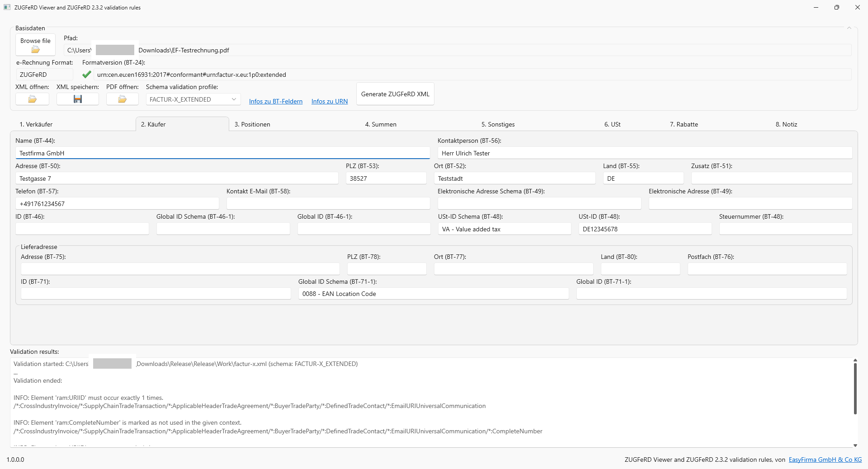
Task: Click the INFO line about 'ram:CompleteNumber'
Action: pyautogui.click(x=127, y=422)
